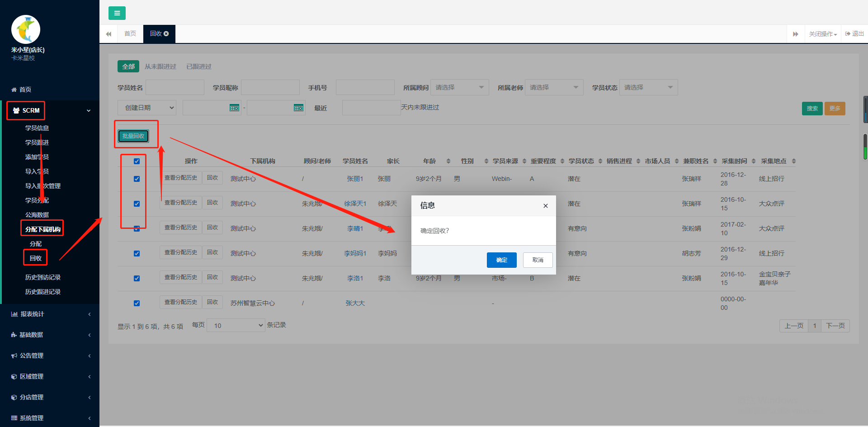Click the 手机号 input field
This screenshot has height=427, width=868.
(x=365, y=87)
